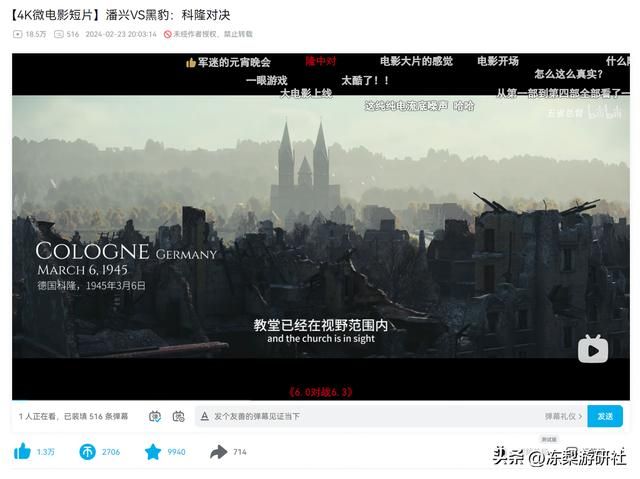Click the share count 714

(240, 452)
